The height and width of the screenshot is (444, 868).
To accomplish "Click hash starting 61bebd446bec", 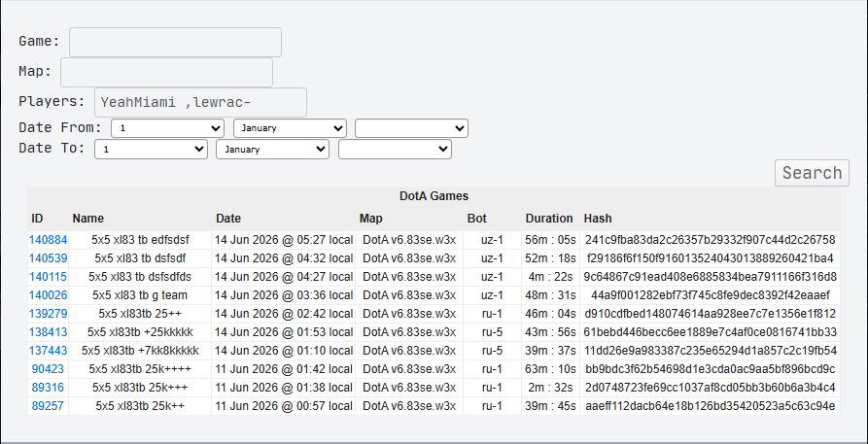I will click(711, 332).
